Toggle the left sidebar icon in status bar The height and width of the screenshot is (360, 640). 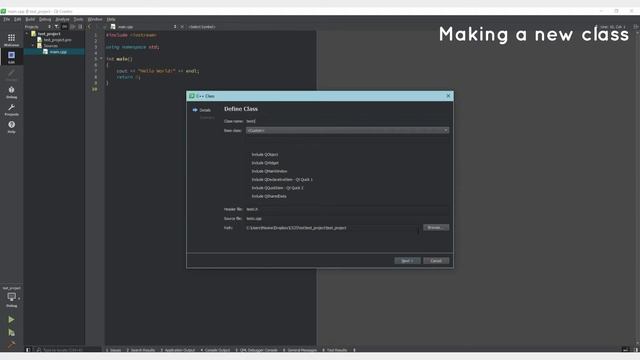28,350
